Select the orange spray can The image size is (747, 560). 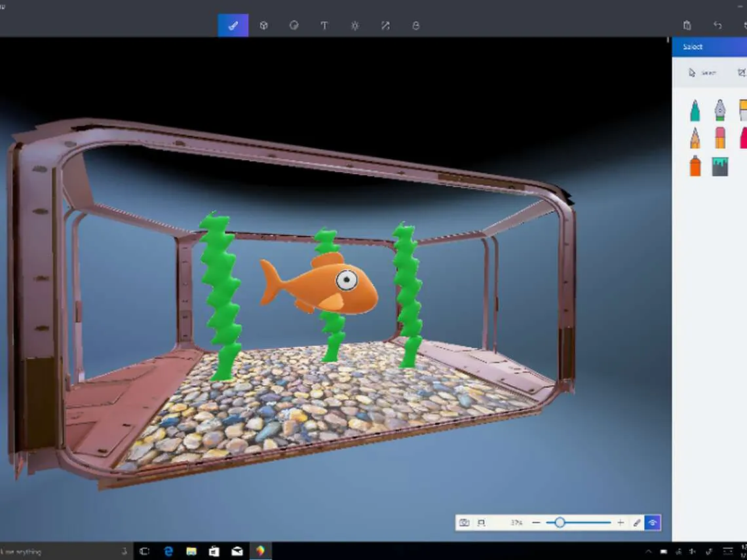695,166
